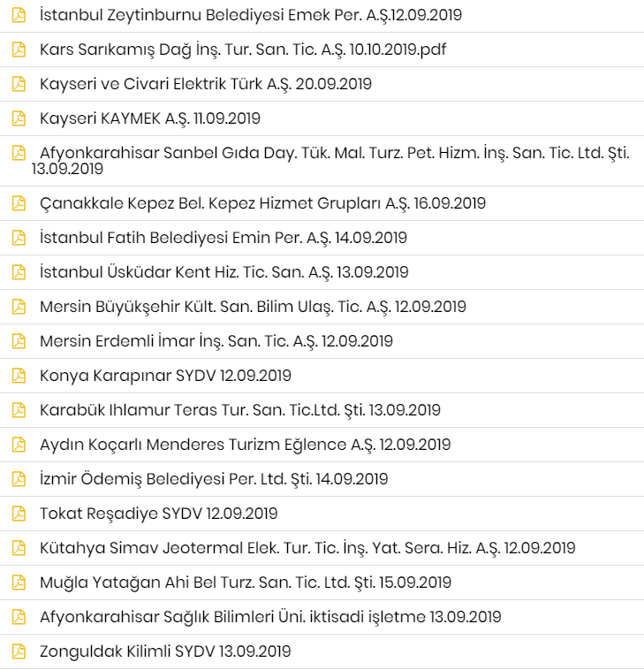Click PDF icon beside Mersin Erdemli İmar

click(19, 341)
